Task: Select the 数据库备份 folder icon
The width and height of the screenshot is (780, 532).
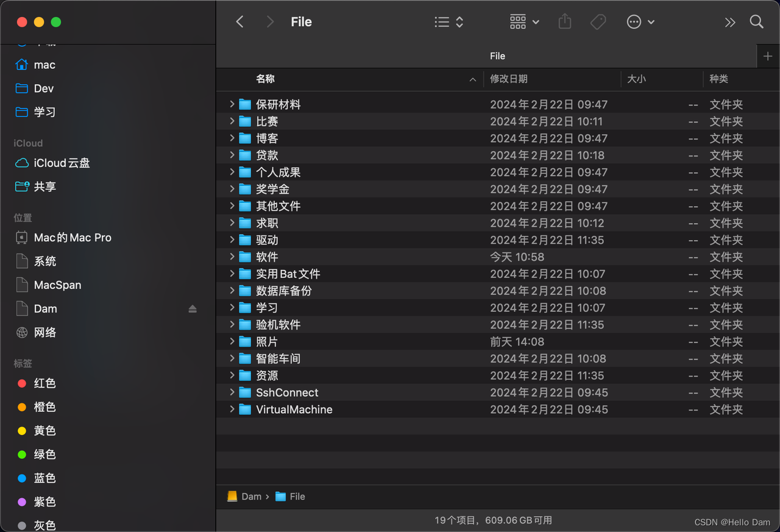Action: [245, 291]
